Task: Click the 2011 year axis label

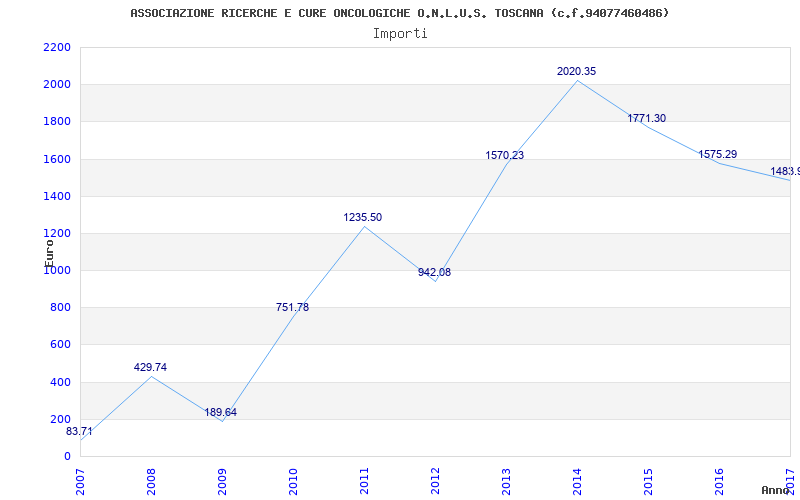Action: (x=364, y=482)
